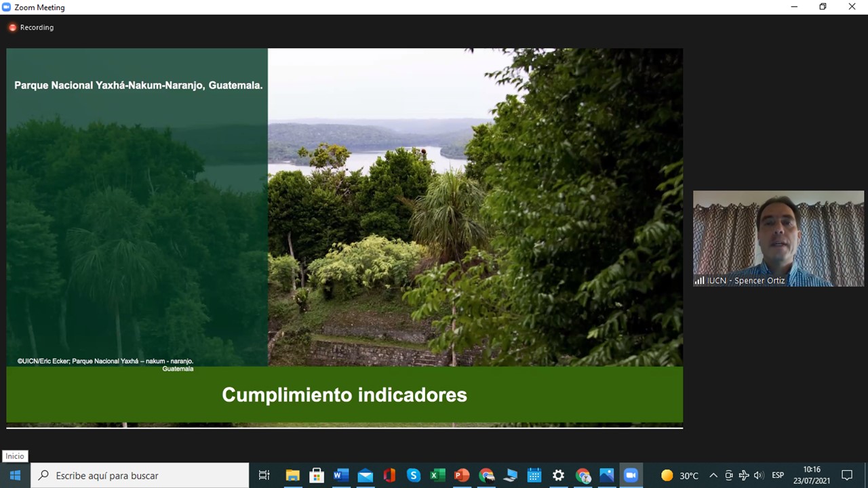Click the taskbar search box

[140, 475]
